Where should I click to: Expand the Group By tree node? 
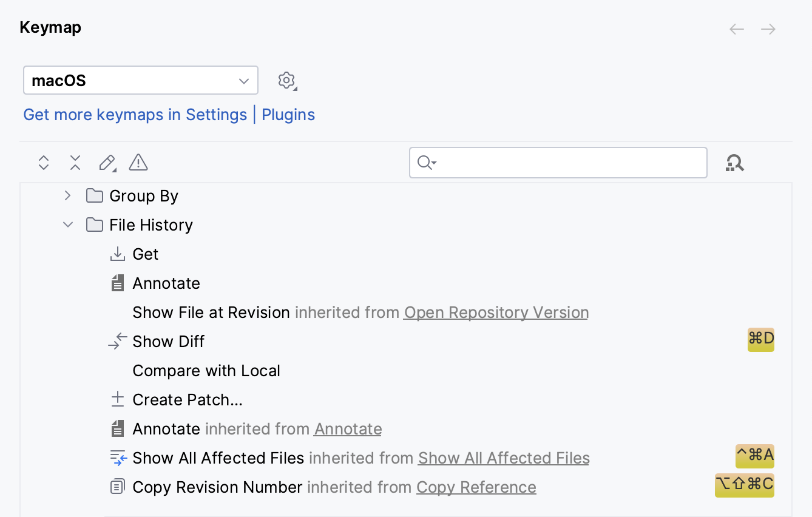(67, 195)
